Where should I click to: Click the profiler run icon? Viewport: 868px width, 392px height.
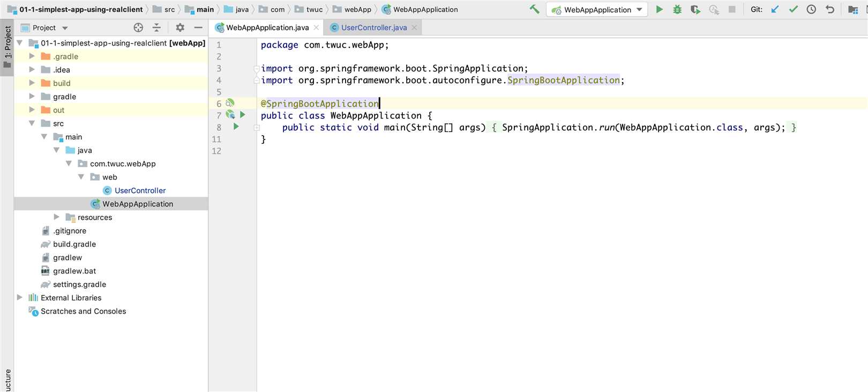click(714, 9)
